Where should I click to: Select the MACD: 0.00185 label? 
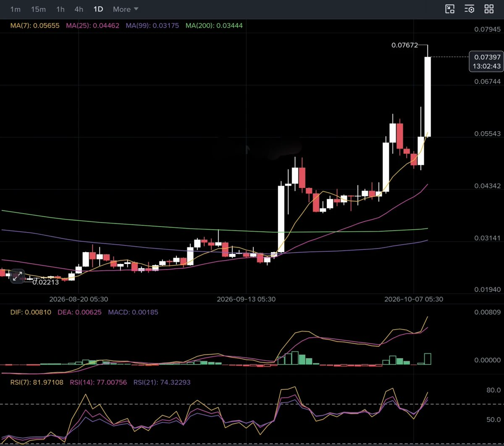click(133, 312)
